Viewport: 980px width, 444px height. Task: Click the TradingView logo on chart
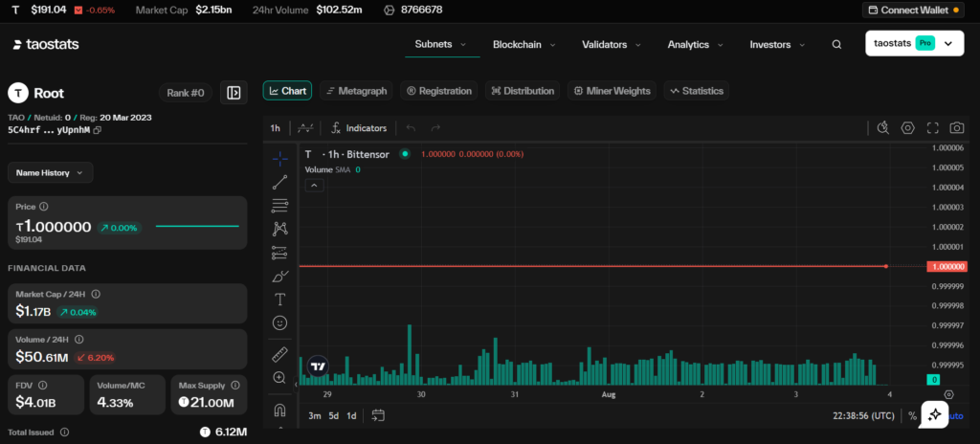(319, 367)
